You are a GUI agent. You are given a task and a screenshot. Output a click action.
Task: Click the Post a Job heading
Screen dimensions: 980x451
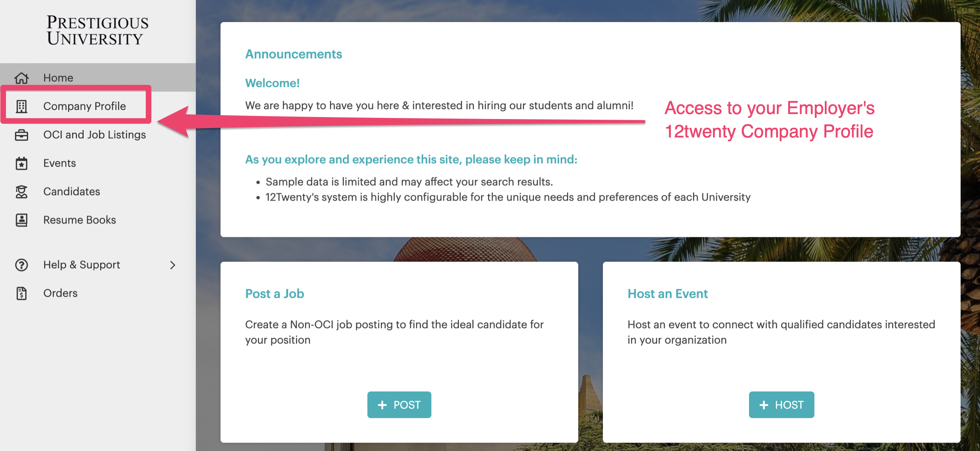pyautogui.click(x=274, y=293)
